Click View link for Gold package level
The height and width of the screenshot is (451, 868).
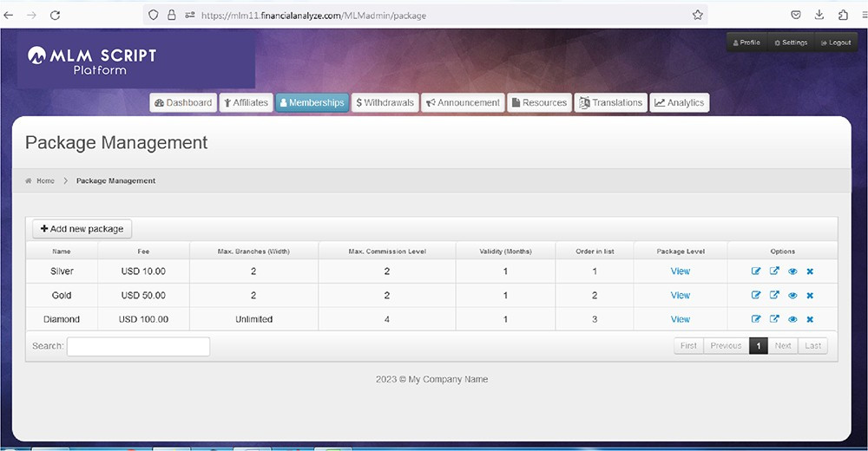[x=681, y=296]
